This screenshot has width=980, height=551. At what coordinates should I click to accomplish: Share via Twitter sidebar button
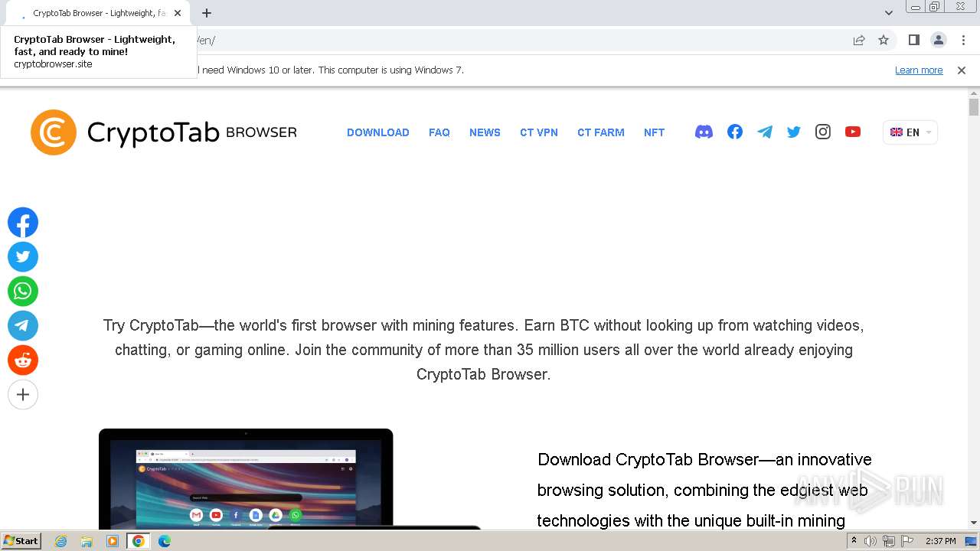click(x=23, y=257)
